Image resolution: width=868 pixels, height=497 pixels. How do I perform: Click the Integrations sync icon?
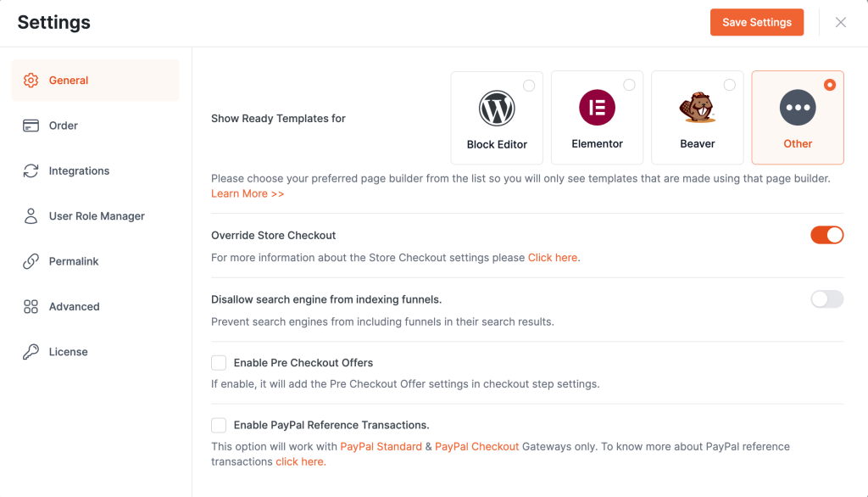(x=31, y=170)
